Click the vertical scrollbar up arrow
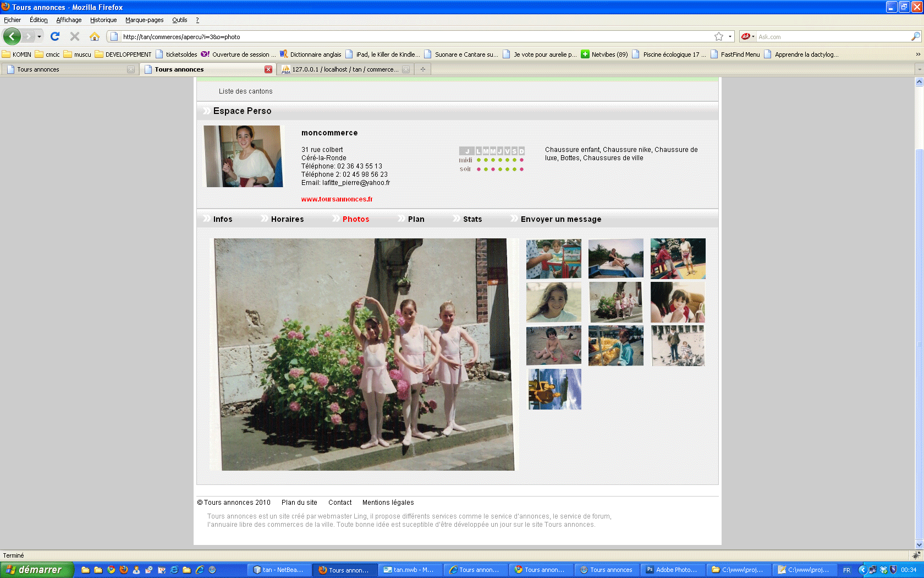The width and height of the screenshot is (924, 578). [x=919, y=81]
